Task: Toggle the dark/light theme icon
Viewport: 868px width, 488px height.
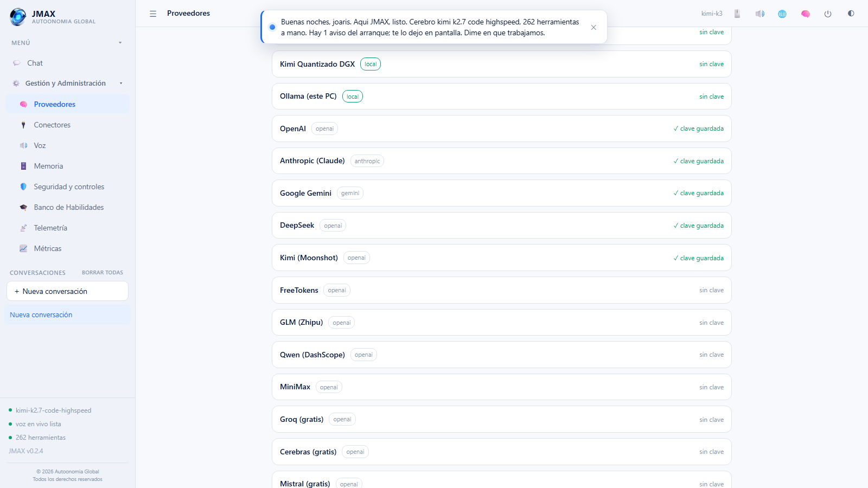Action: 851,14
